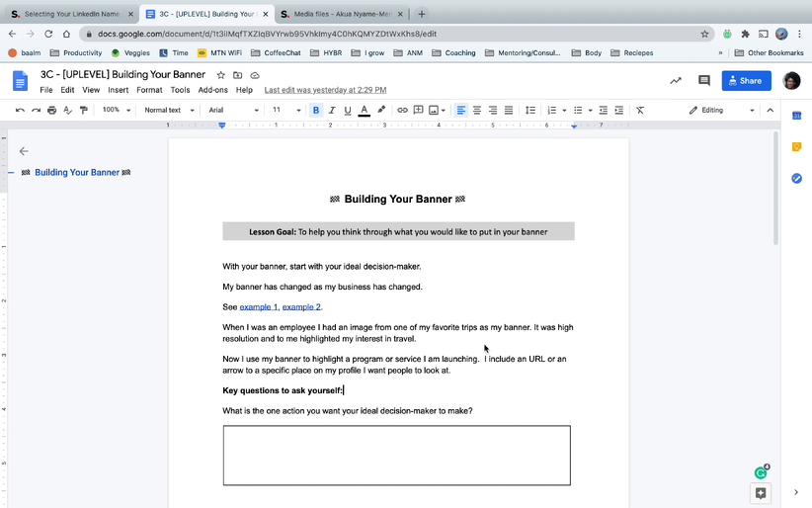Open the example 2 link
The image size is (812, 508).
301,306
